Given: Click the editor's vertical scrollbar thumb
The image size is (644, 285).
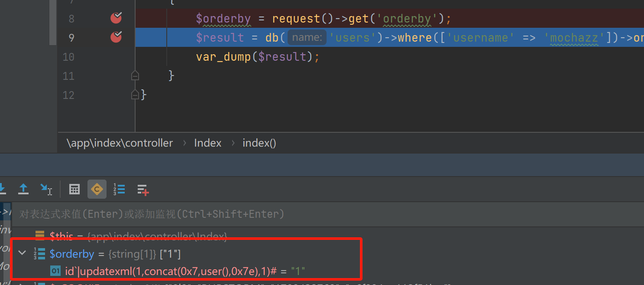Looking at the screenshot, I should (53, 22).
